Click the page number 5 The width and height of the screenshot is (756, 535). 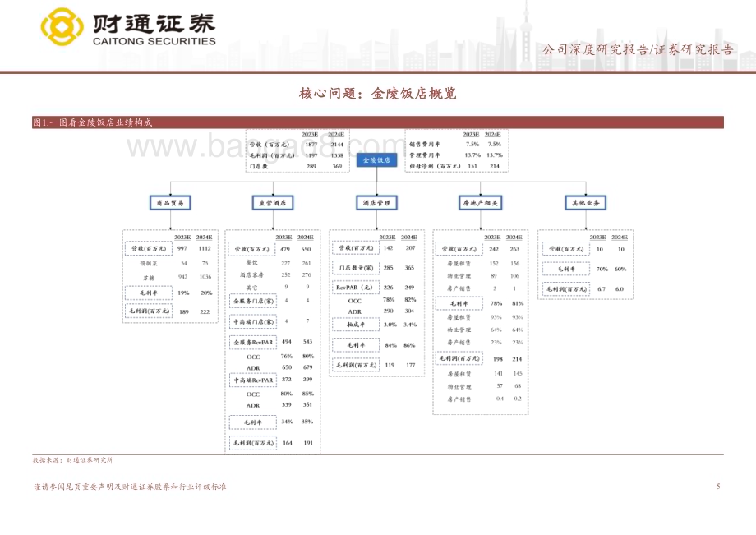[x=718, y=487]
